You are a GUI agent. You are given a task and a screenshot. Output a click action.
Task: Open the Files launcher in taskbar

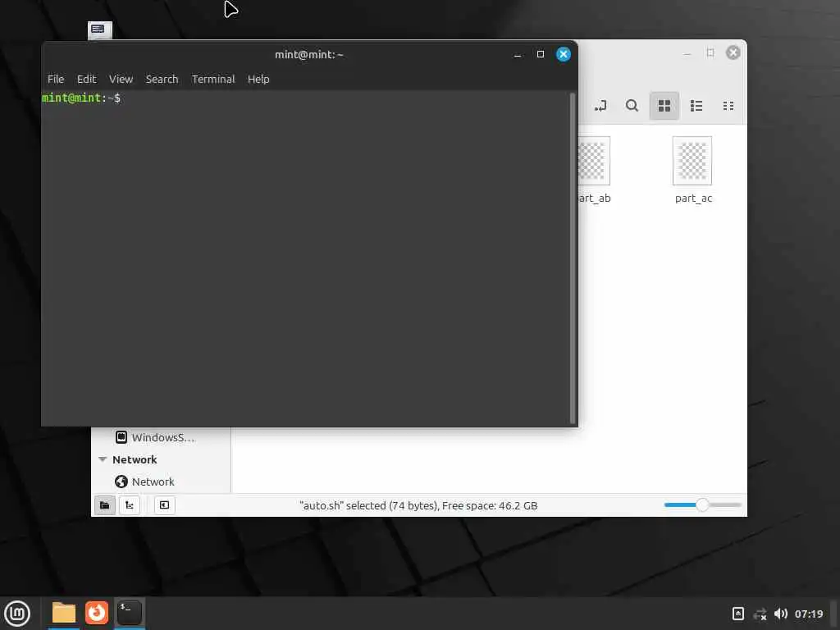(x=64, y=613)
